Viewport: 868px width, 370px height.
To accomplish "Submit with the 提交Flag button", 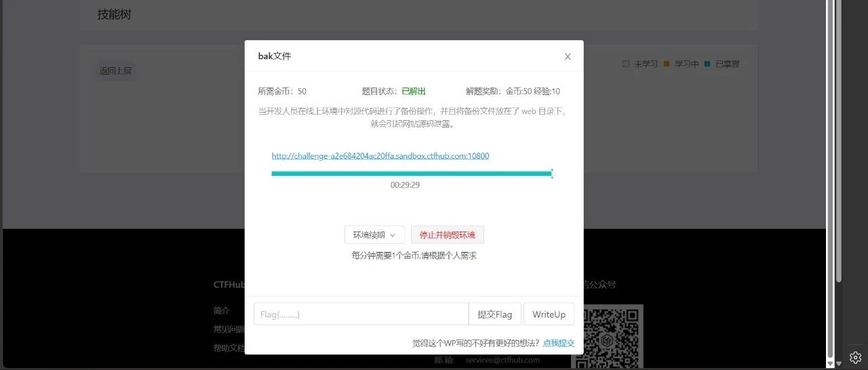I will click(x=494, y=314).
